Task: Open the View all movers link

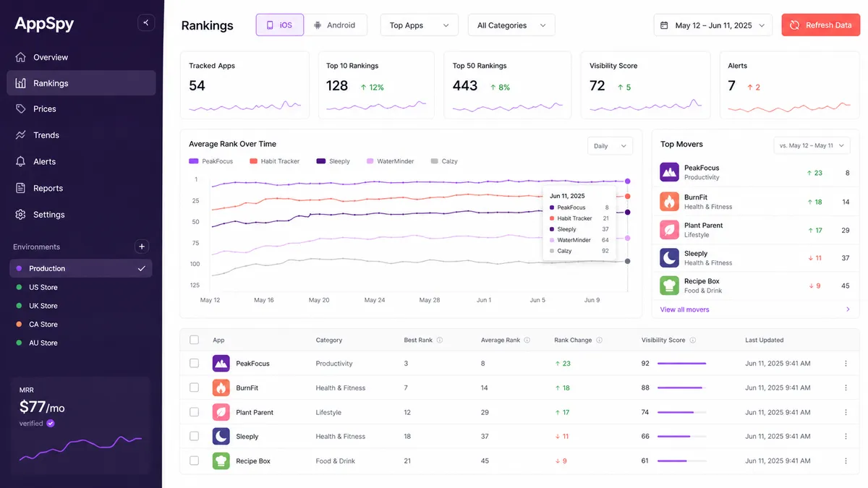Action: point(684,309)
